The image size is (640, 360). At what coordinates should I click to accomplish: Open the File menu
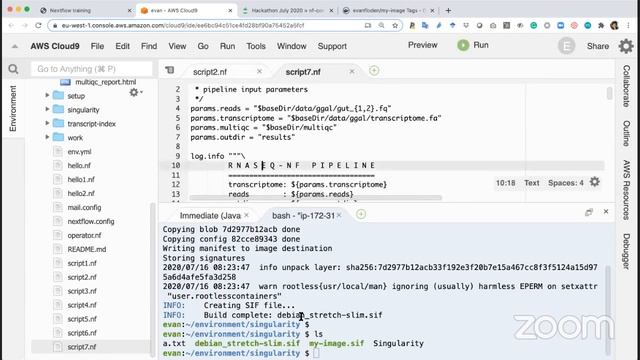[x=97, y=46]
